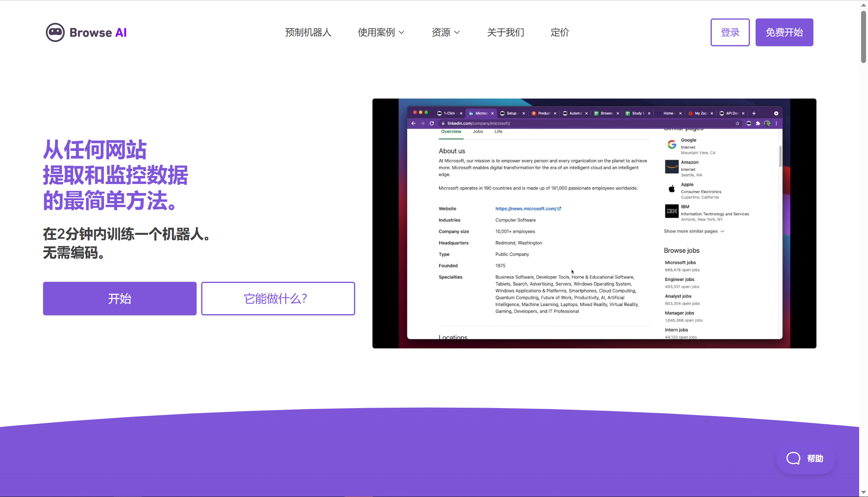The image size is (868, 497).
Task: Click the LinkedIn more options icon
Action: click(x=776, y=124)
